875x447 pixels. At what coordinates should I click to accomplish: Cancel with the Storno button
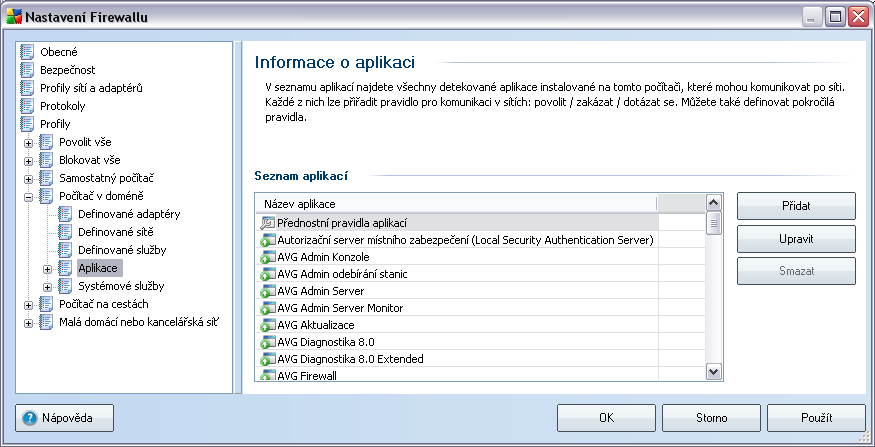coord(711,418)
